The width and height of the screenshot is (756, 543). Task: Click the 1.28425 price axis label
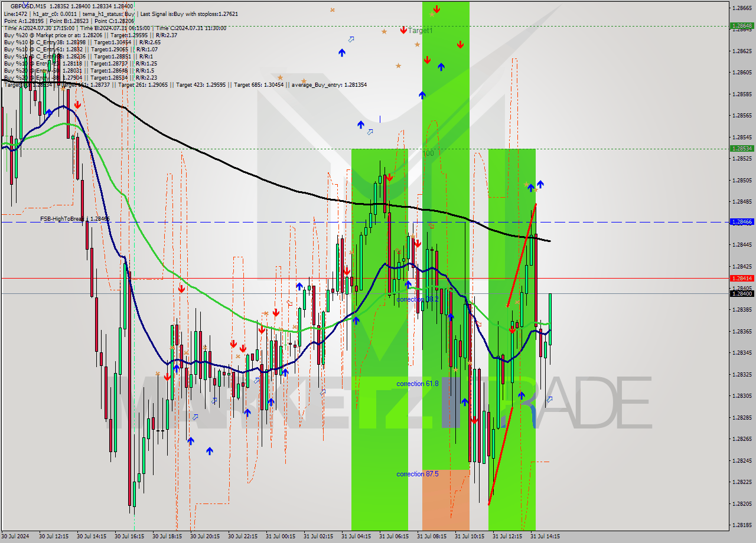pyautogui.click(x=742, y=266)
